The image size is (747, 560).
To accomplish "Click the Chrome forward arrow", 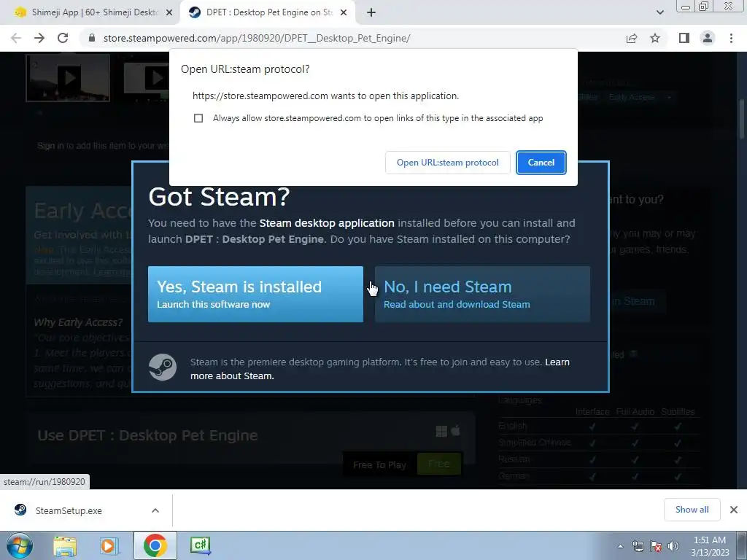I will (39, 38).
